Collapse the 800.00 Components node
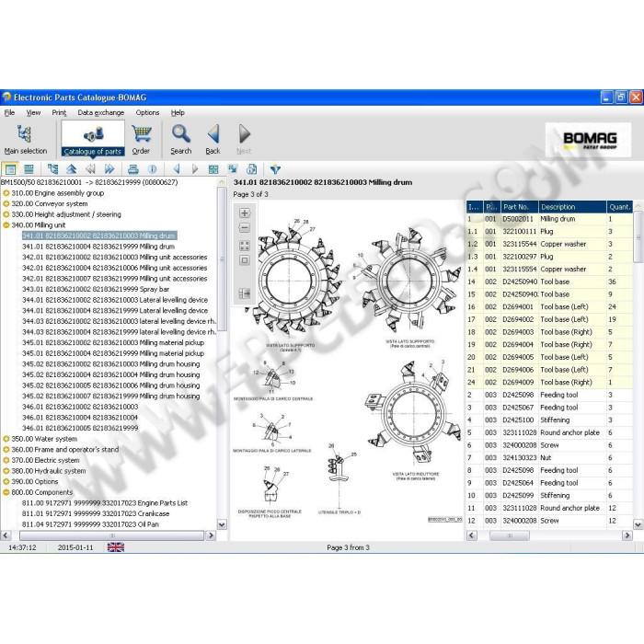The image size is (644, 644). 6,492
